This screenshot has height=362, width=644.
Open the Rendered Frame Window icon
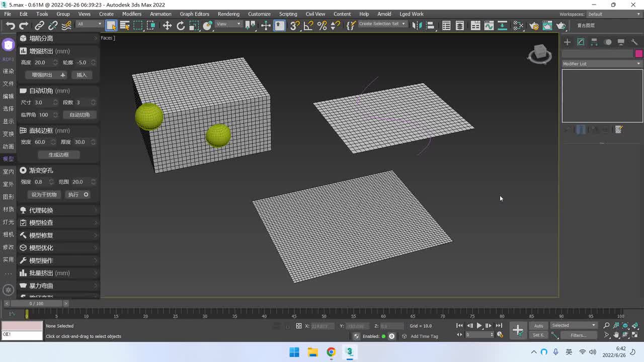coord(547,26)
